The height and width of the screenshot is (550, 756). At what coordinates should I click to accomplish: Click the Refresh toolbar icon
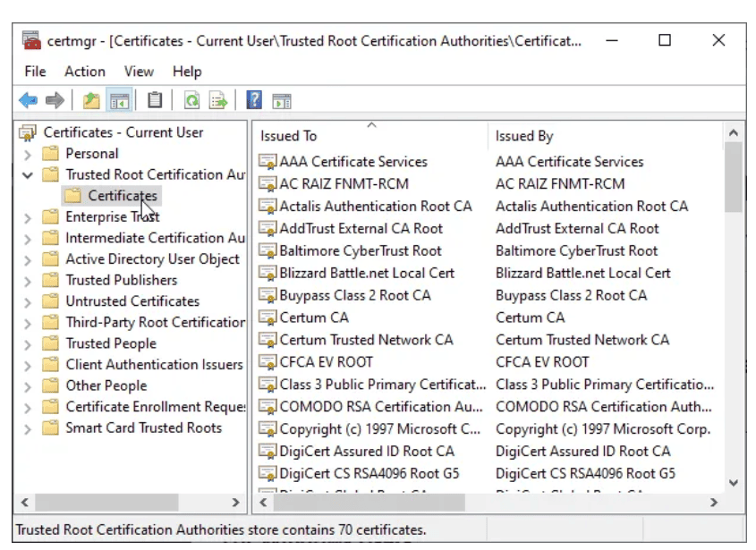pyautogui.click(x=191, y=100)
